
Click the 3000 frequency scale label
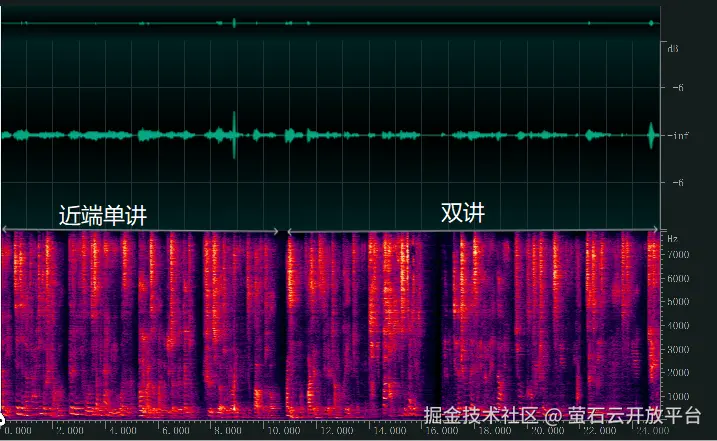(678, 350)
